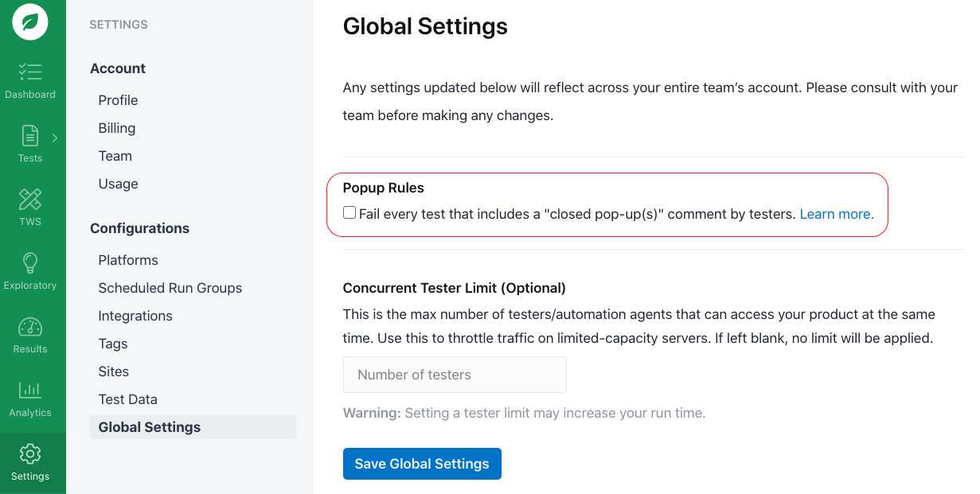Viewport: 980px width, 494px height.
Task: Navigate to Integrations settings
Action: [x=135, y=316]
